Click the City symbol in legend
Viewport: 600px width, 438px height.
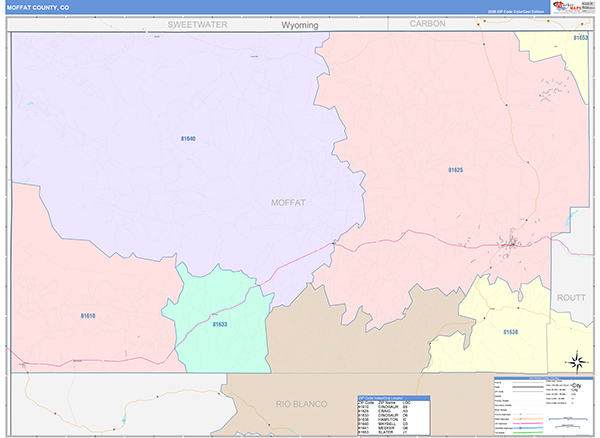576,386
